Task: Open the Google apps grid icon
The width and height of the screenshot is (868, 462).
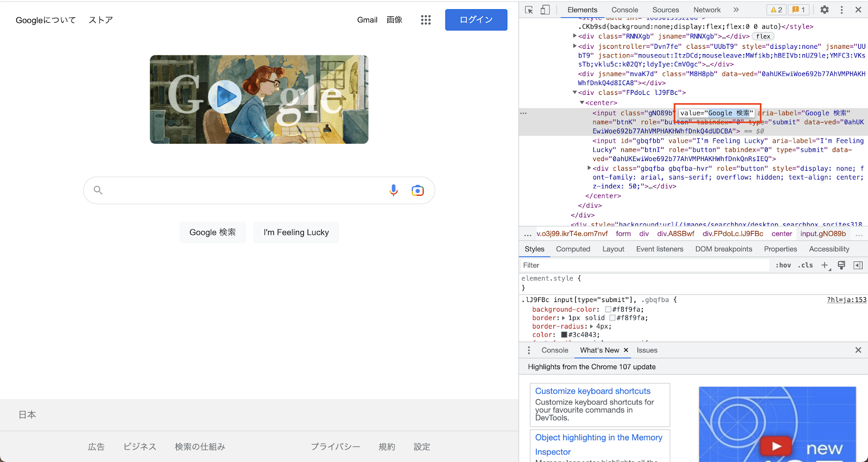Action: coord(426,20)
